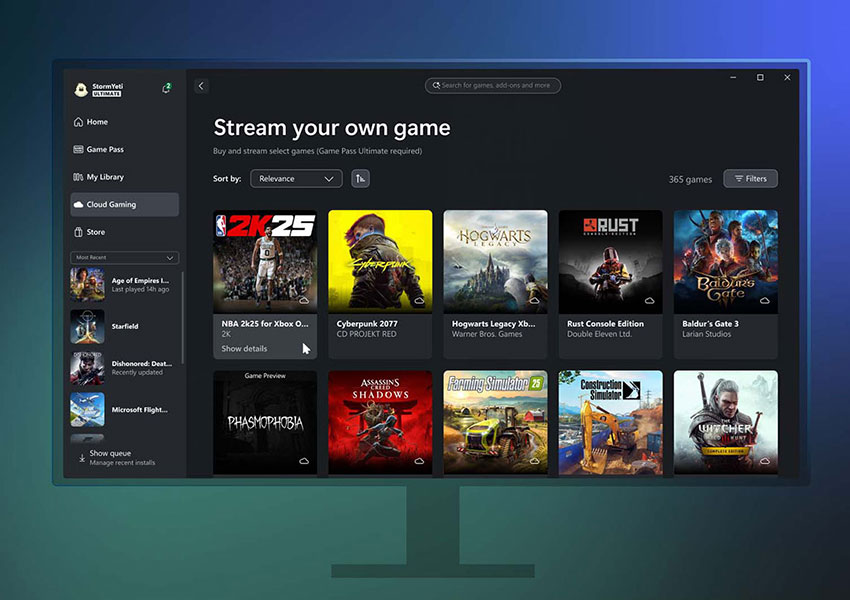The image size is (850, 600).
Task: Open the Filters button
Action: (750, 178)
